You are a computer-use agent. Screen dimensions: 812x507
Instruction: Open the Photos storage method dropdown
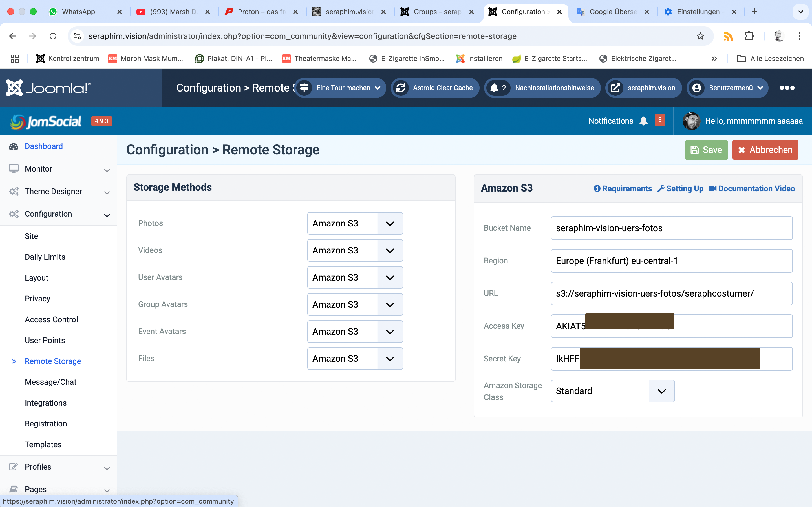click(x=355, y=223)
